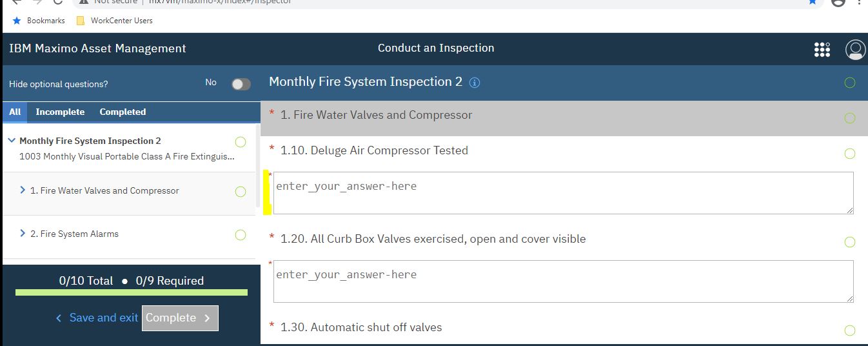868x346 pixels.
Task: Switch to the Completed tab
Action: (x=123, y=112)
